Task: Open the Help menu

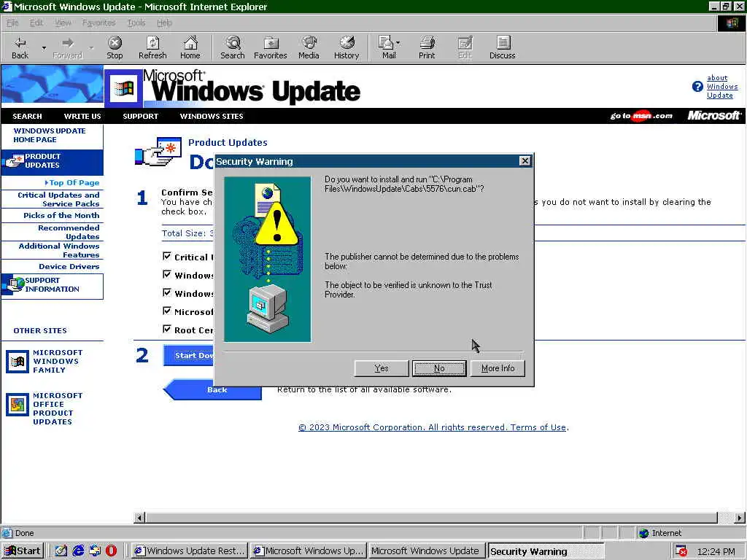Action: [x=164, y=23]
